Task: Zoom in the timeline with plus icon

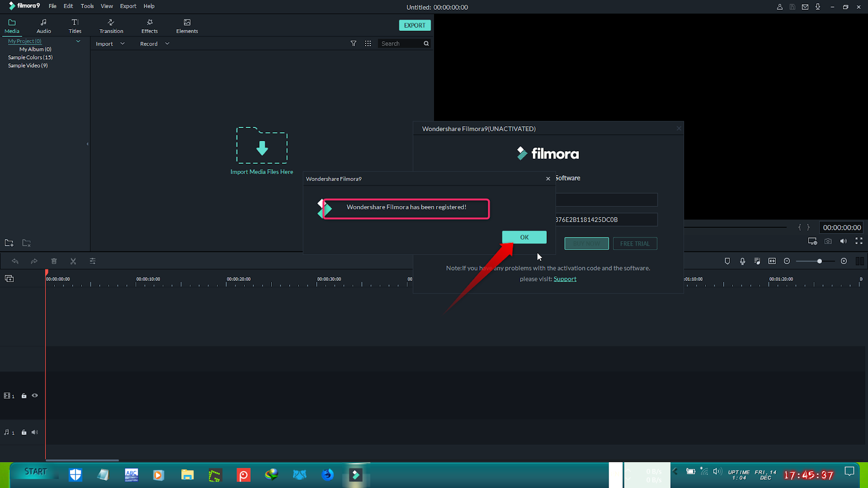Action: pyautogui.click(x=844, y=261)
